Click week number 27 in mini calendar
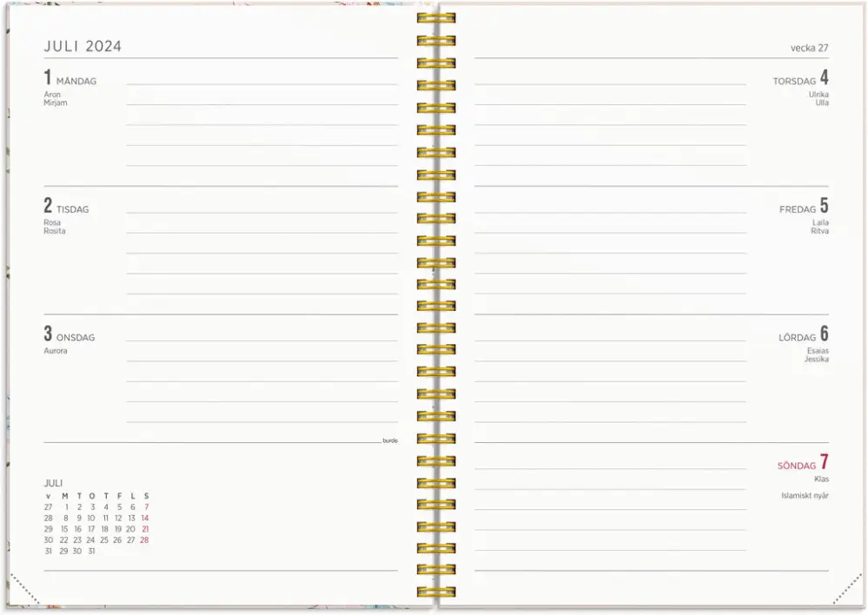 pos(48,507)
